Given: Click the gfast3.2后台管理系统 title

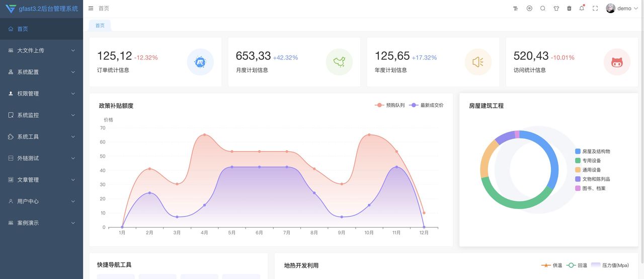Looking at the screenshot, I should (48, 9).
